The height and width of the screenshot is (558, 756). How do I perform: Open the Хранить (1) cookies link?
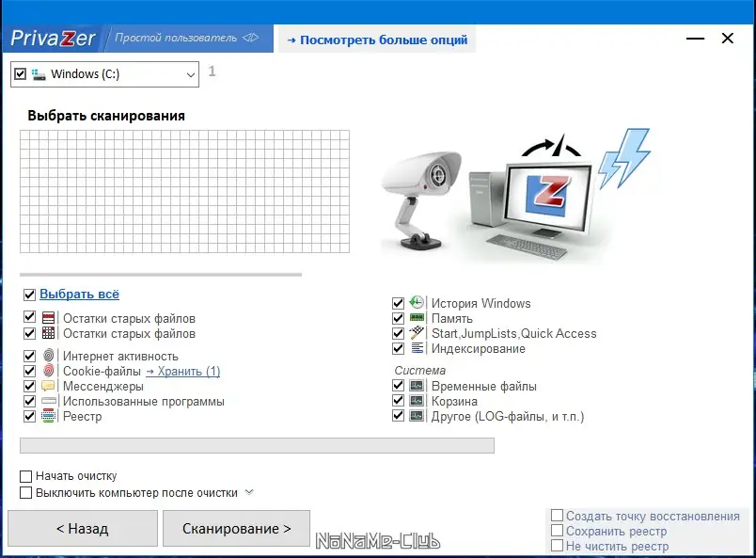pos(182,371)
